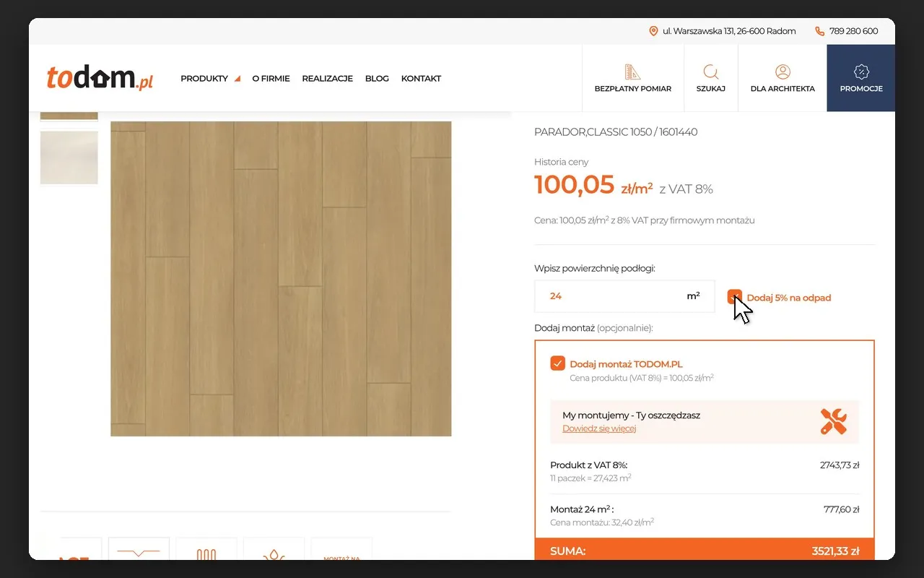The width and height of the screenshot is (924, 578).
Task: Click product cost value 2743,73 zł
Action: pos(840,465)
